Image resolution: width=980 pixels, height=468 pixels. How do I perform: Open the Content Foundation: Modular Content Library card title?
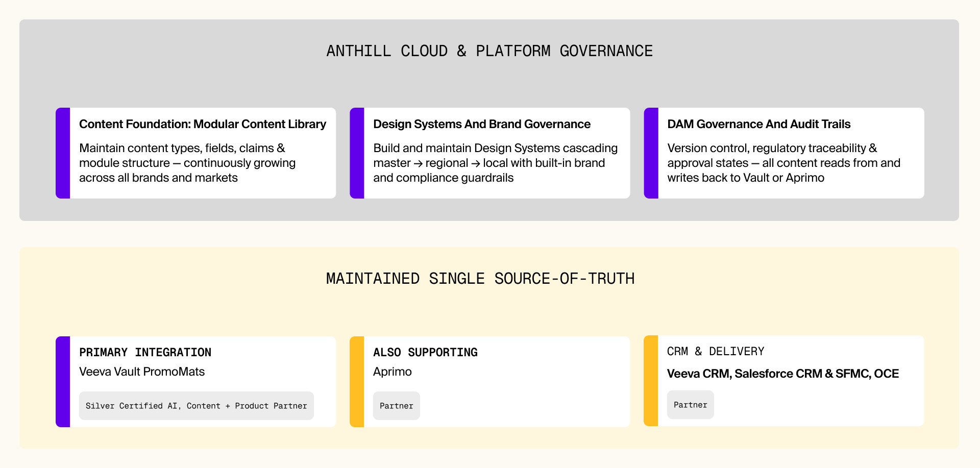point(203,124)
